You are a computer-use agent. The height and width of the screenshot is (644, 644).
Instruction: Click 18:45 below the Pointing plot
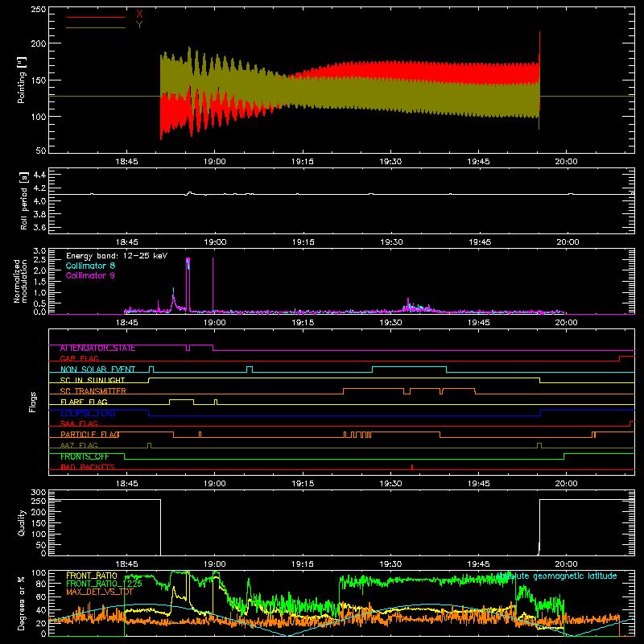[127, 162]
